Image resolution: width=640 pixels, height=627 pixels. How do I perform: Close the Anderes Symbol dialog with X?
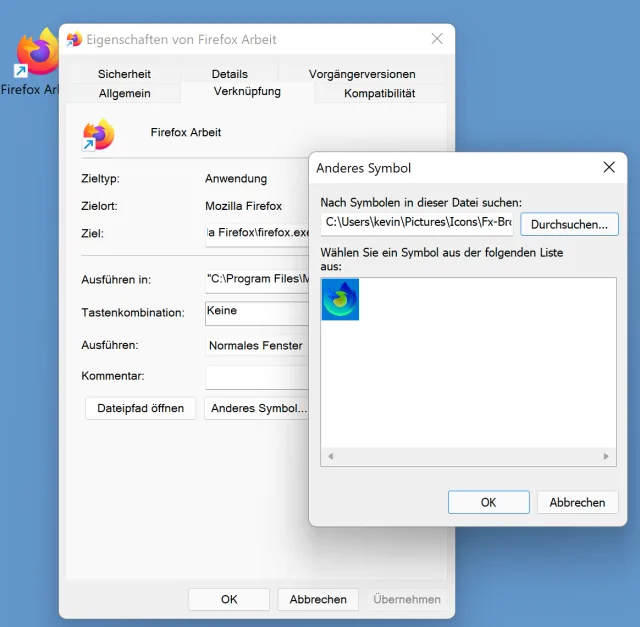[x=608, y=168]
